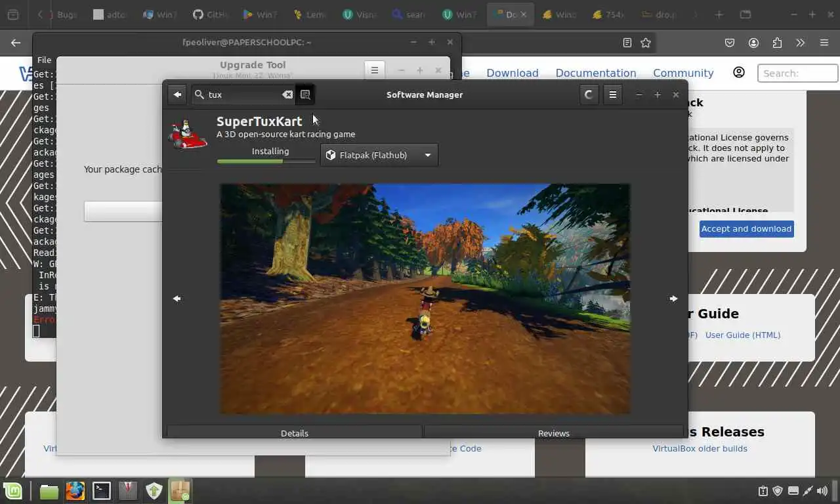
Task: Show more toolbar tools chevron
Action: tap(800, 43)
